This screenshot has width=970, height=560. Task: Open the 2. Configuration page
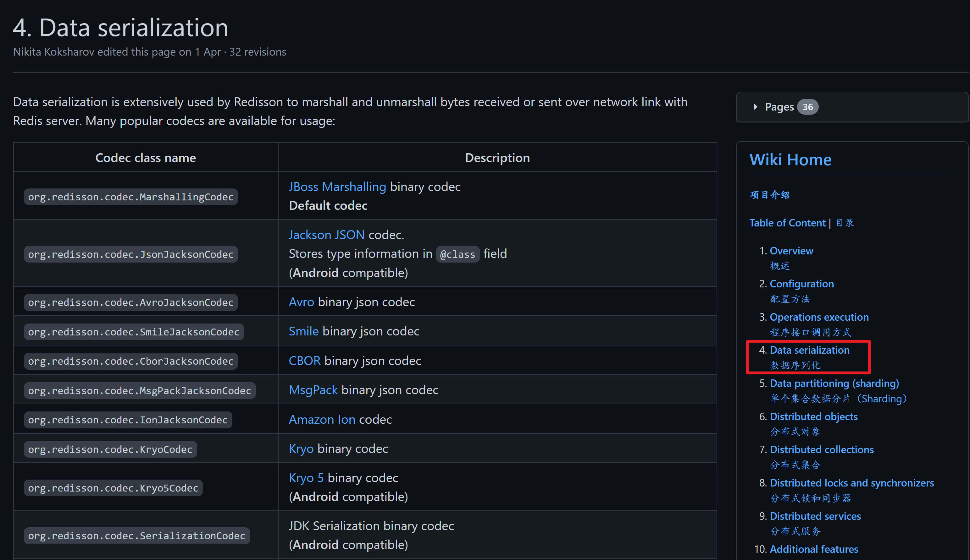[801, 284]
